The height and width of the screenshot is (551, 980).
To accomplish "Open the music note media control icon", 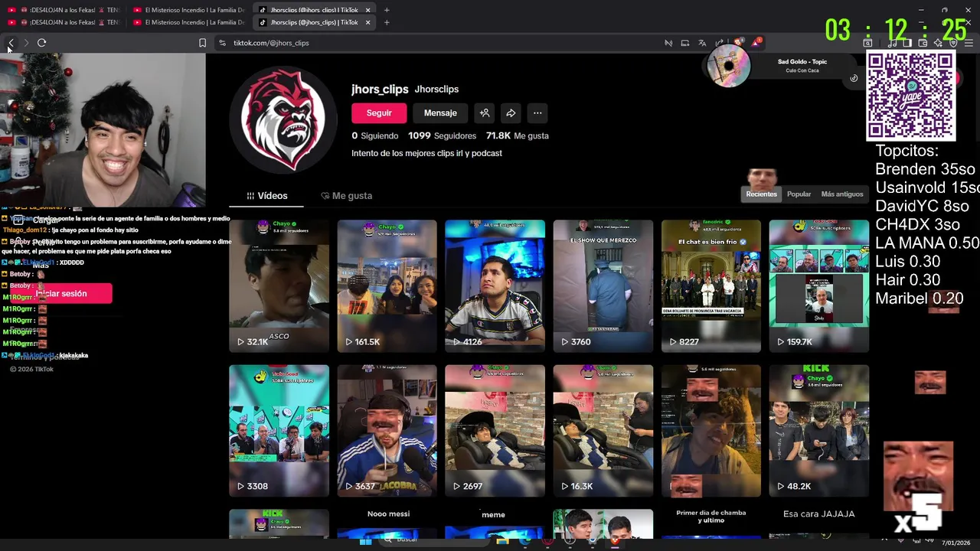I will coord(892,43).
